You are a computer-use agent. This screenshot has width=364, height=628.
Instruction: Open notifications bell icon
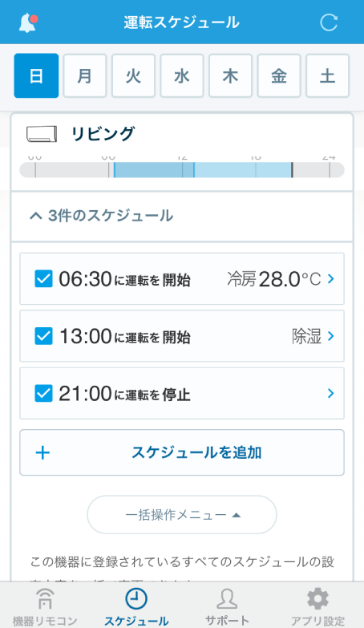coord(28,22)
